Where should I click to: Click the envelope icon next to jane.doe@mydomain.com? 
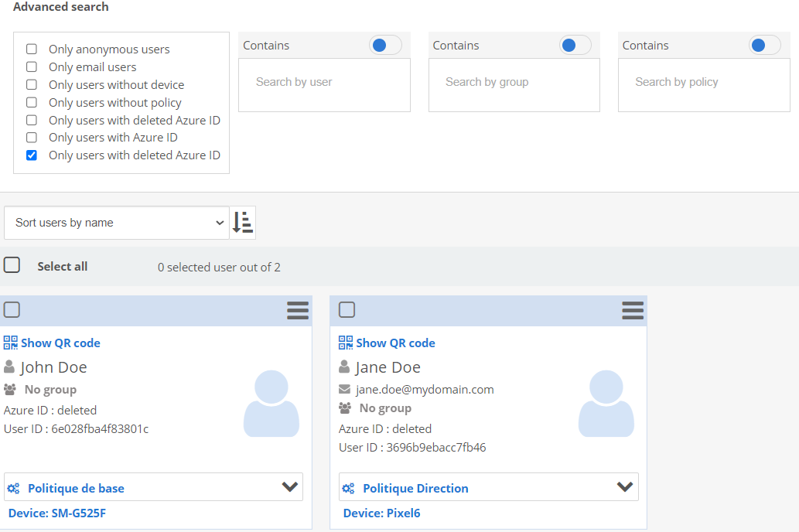[x=345, y=390]
